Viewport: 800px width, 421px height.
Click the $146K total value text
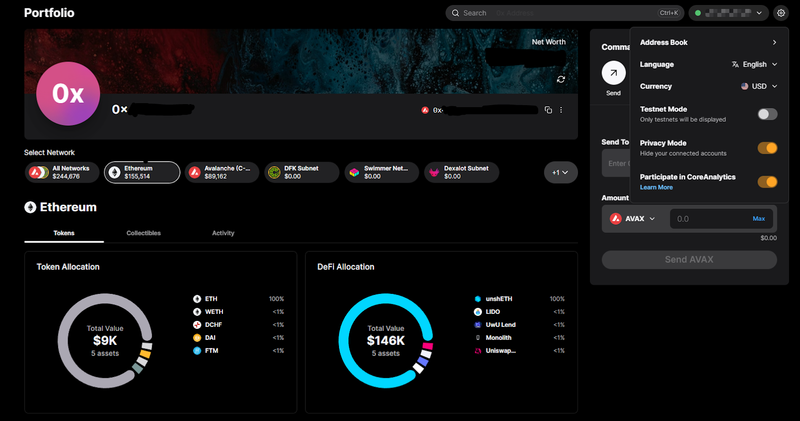(386, 340)
